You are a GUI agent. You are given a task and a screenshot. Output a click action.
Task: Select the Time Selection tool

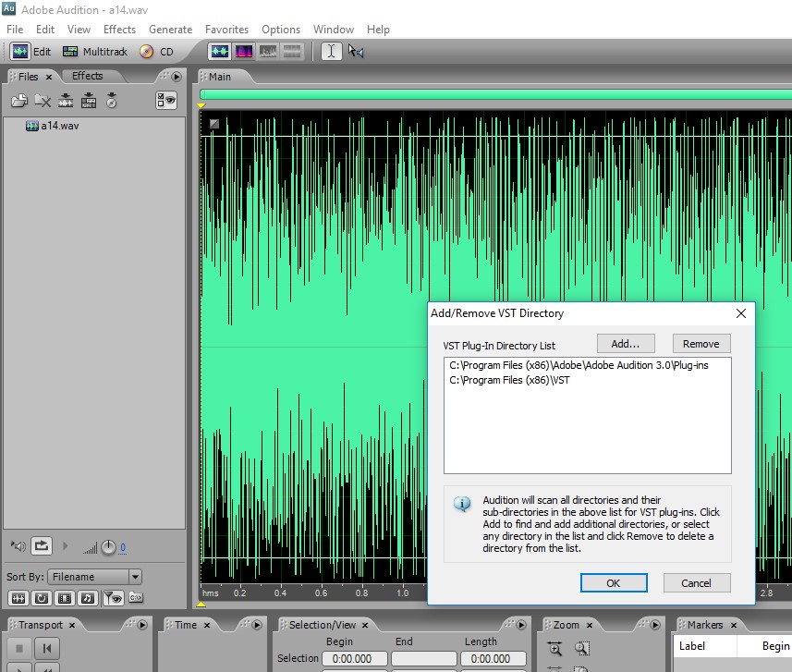pos(332,52)
